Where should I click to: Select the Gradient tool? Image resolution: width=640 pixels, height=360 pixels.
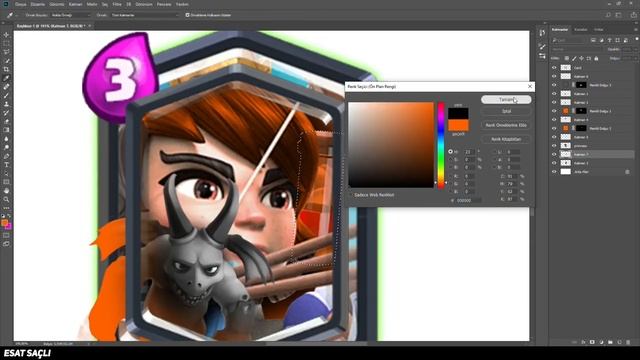coord(6,130)
